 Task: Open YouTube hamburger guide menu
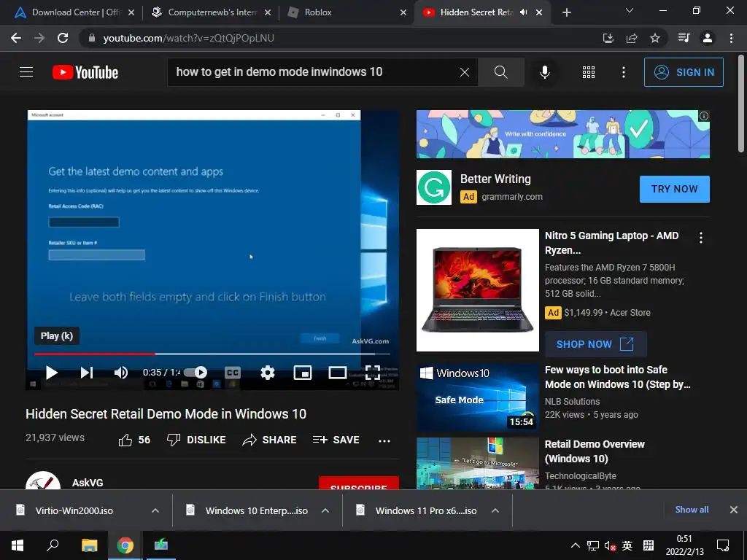point(26,72)
